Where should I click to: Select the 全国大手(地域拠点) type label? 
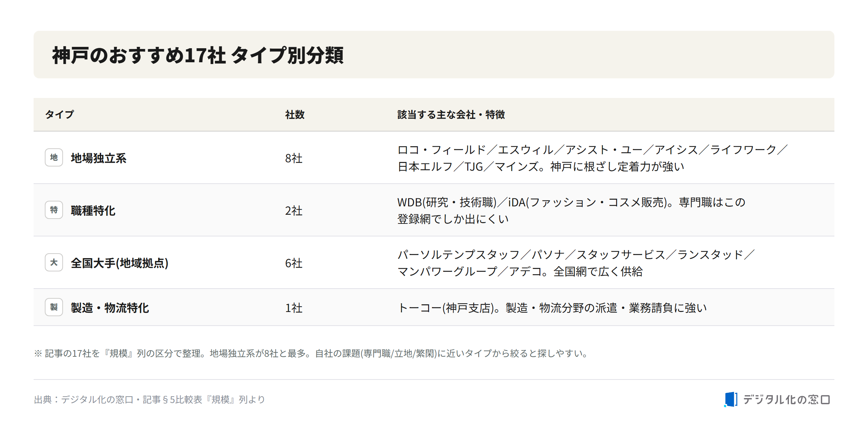[x=120, y=263]
